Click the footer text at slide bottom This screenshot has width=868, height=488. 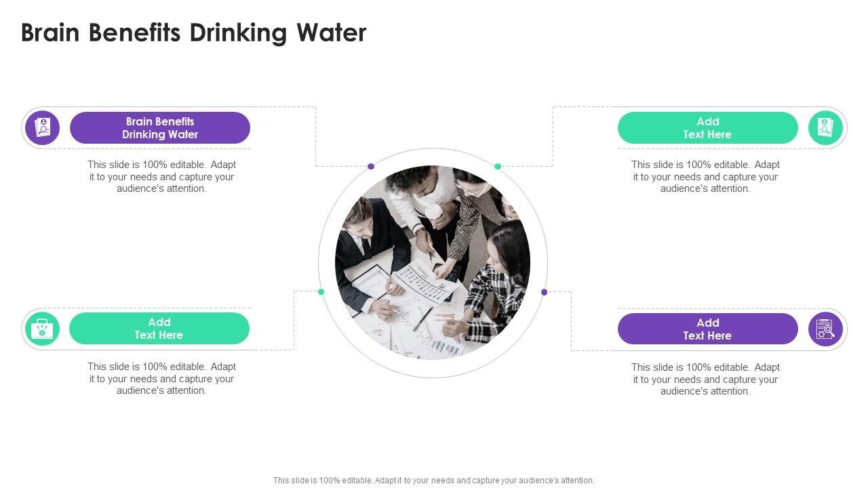point(434,481)
